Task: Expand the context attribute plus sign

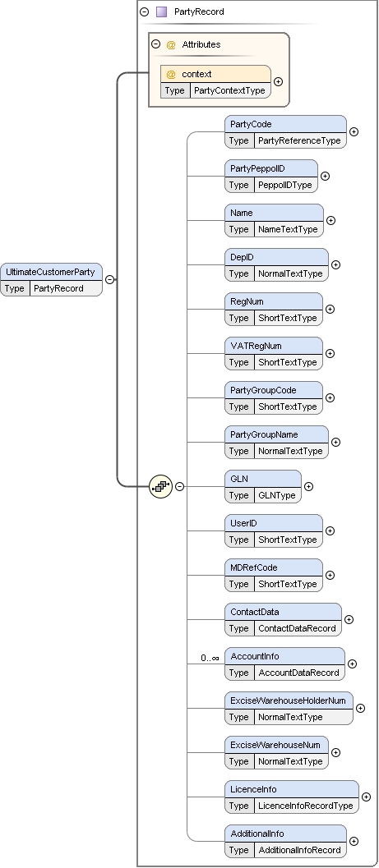Action: tap(278, 82)
